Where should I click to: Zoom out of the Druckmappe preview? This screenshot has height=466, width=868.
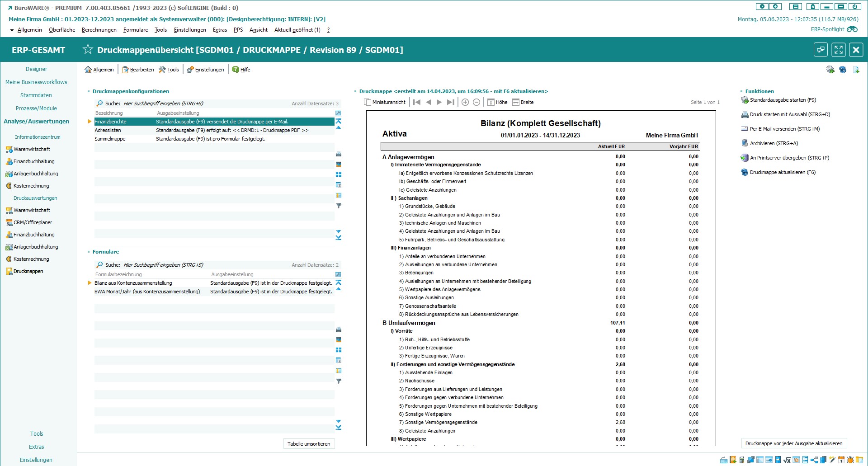pyautogui.click(x=476, y=102)
